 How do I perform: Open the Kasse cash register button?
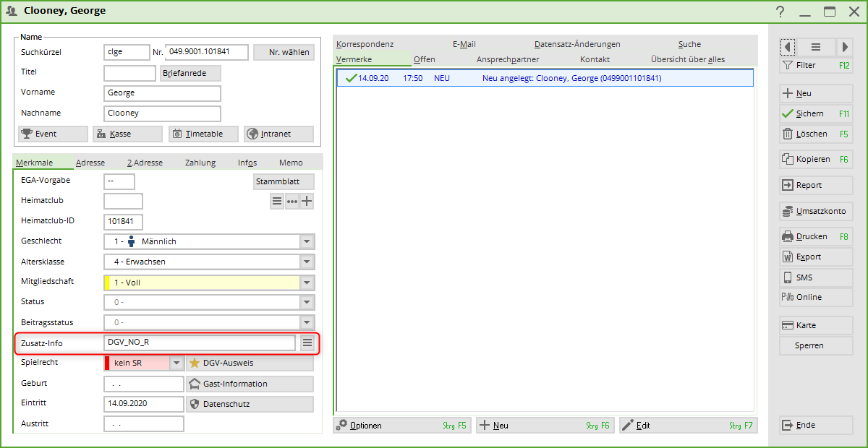pos(127,134)
